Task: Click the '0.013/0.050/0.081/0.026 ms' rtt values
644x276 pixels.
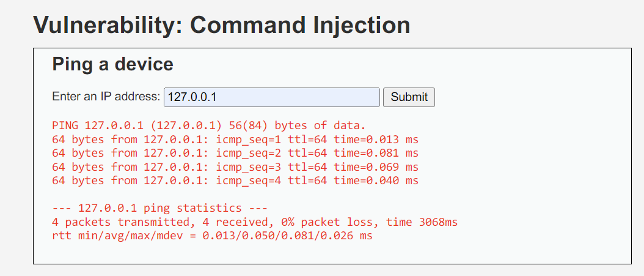Action: pyautogui.click(x=287, y=235)
